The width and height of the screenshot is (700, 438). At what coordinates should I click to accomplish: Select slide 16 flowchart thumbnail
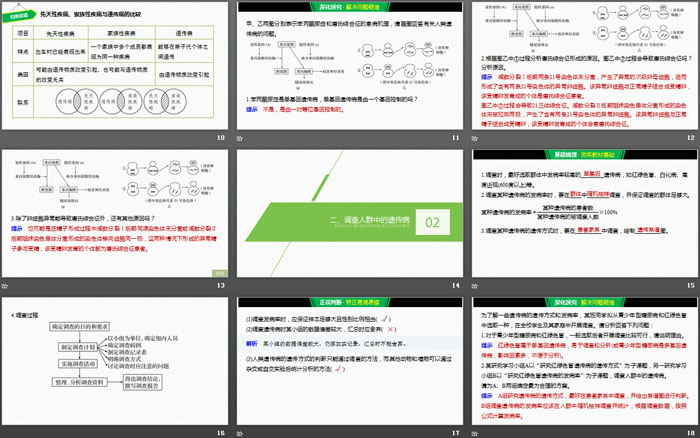coord(115,361)
